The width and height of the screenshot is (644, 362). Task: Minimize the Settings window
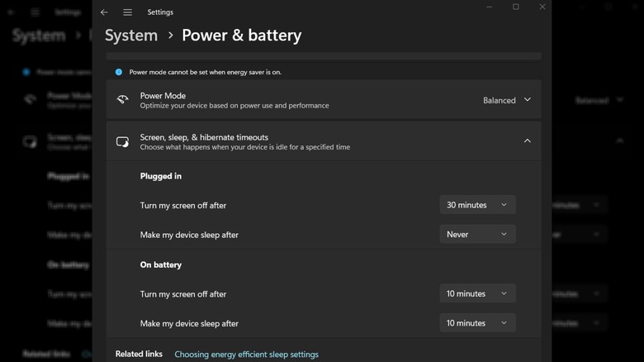click(x=490, y=7)
